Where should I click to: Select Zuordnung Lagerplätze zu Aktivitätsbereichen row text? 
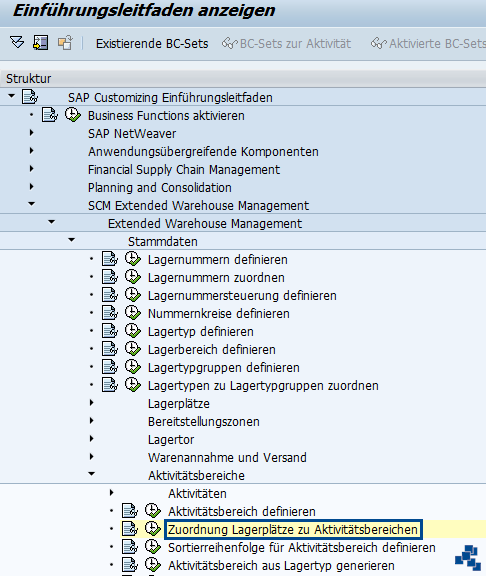click(293, 529)
